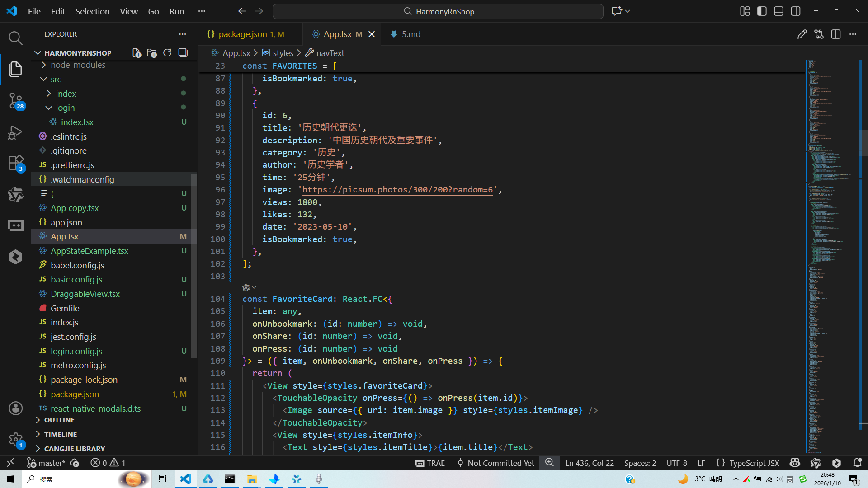Collapse the login folder

point(65,108)
